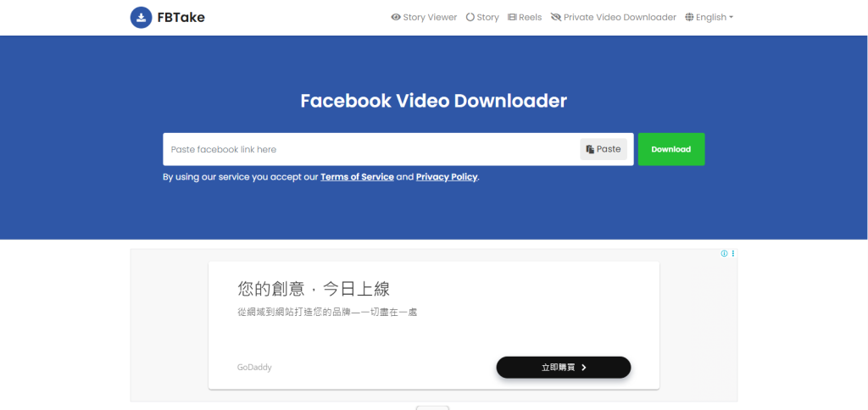
Task: Go to the Reels downloader
Action: pyautogui.click(x=525, y=17)
